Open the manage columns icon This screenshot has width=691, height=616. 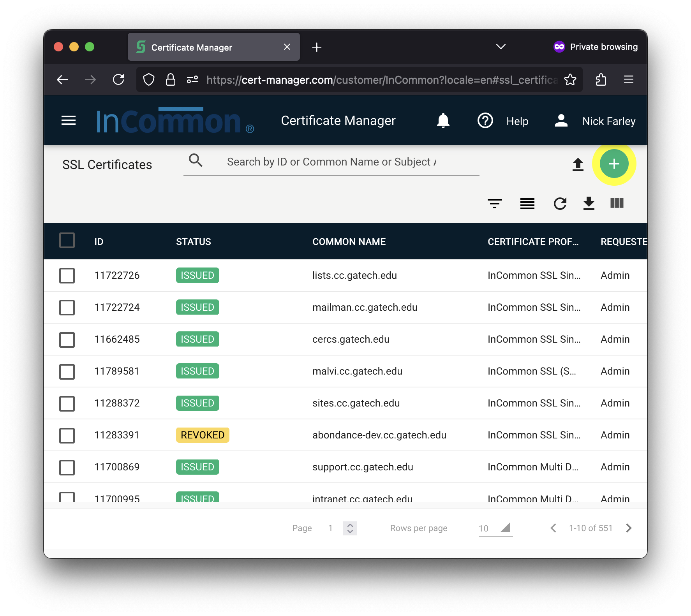pos(617,203)
